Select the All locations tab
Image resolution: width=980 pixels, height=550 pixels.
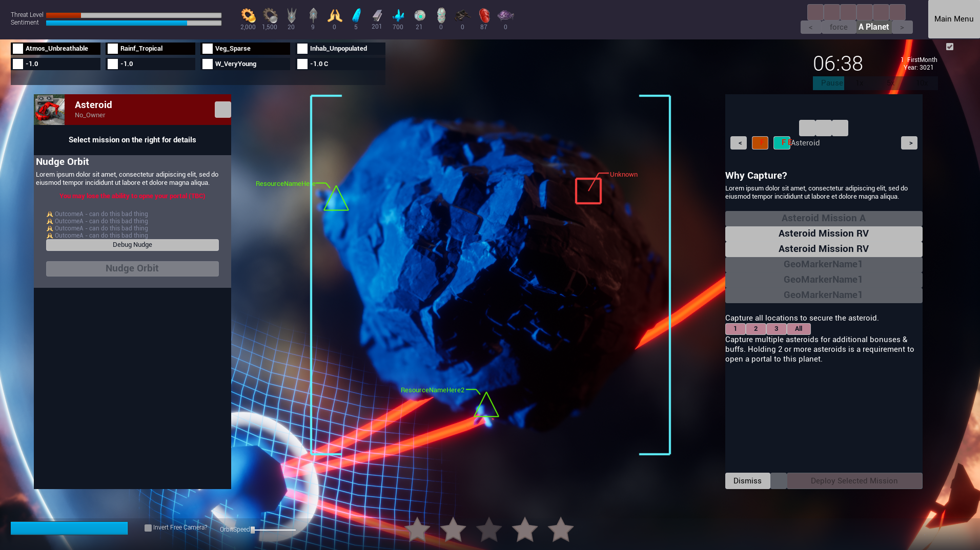799,329
